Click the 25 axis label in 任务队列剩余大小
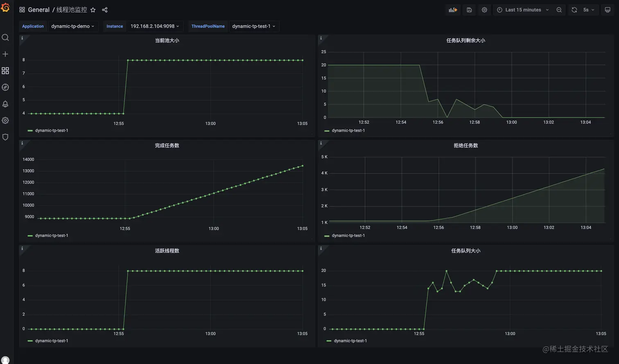This screenshot has height=364, width=619. pos(324,52)
